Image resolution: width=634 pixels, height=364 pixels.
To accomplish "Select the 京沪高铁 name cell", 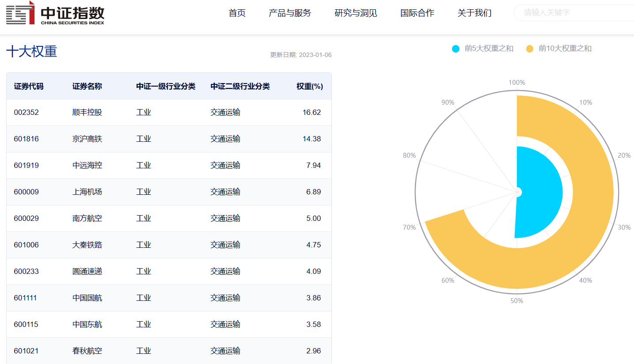I will (87, 139).
